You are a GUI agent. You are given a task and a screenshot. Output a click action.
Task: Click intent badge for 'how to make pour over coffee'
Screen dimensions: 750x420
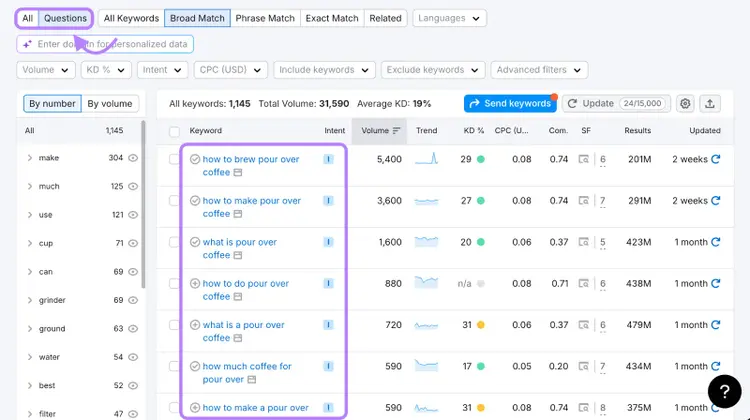tap(328, 201)
